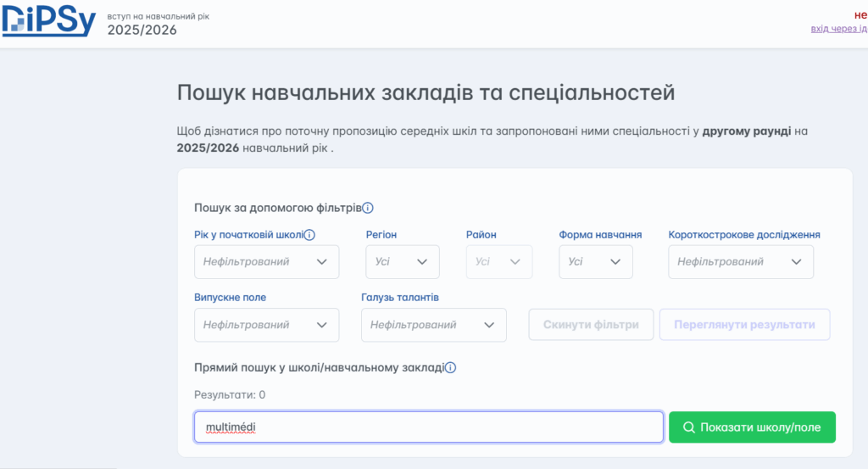Expand the Рік у початковій школі dropdown

[266, 262]
